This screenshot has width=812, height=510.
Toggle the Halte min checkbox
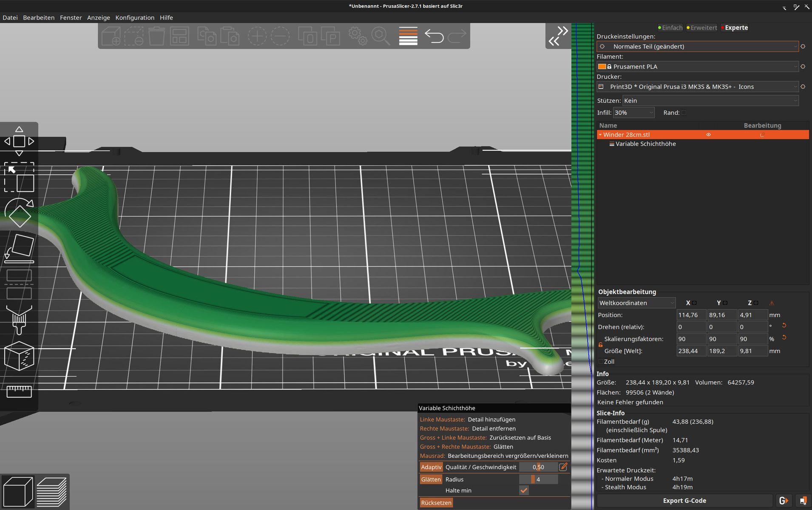pos(524,490)
